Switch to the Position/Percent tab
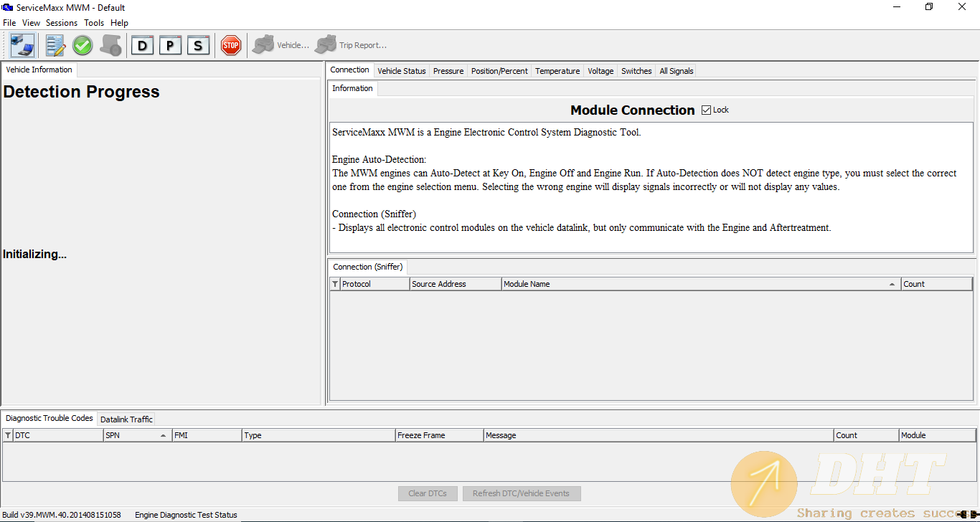980x522 pixels. pos(499,71)
